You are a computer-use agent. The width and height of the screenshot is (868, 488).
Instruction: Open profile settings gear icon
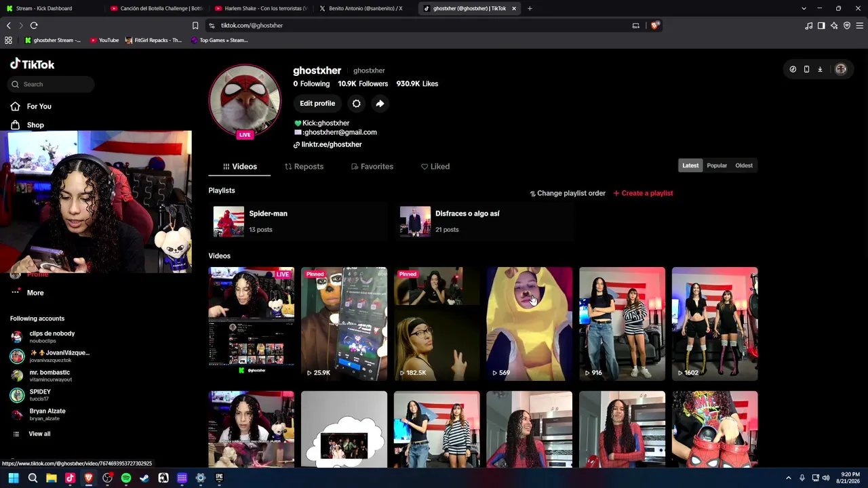356,104
